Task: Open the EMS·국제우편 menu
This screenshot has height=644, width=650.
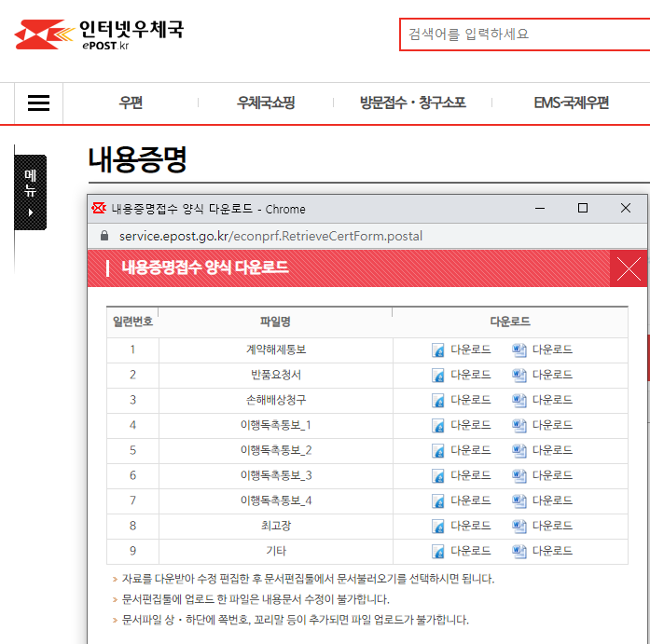Action: pyautogui.click(x=571, y=103)
